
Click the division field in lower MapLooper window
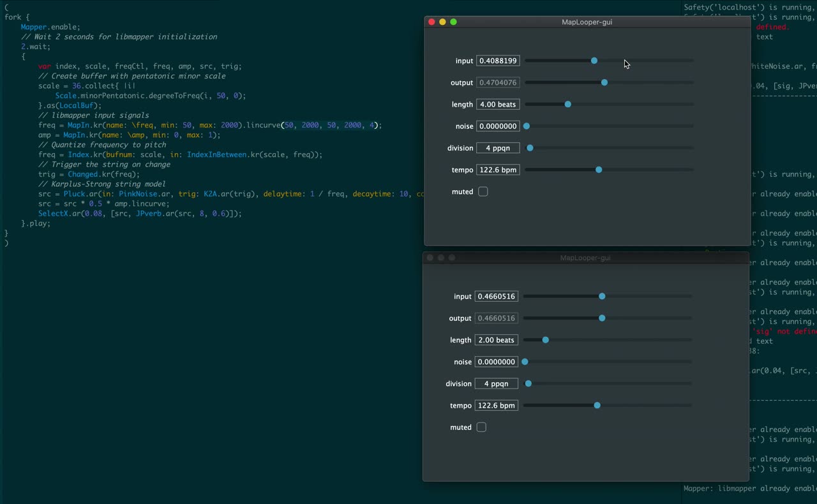(x=496, y=384)
